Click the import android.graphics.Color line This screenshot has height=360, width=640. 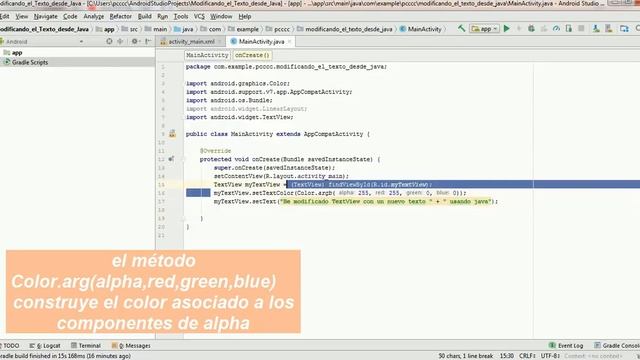coord(238,83)
